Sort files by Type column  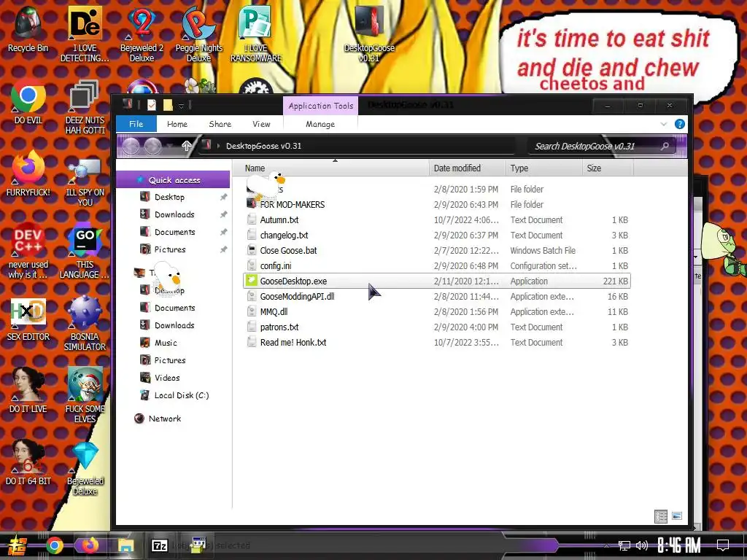click(543, 168)
